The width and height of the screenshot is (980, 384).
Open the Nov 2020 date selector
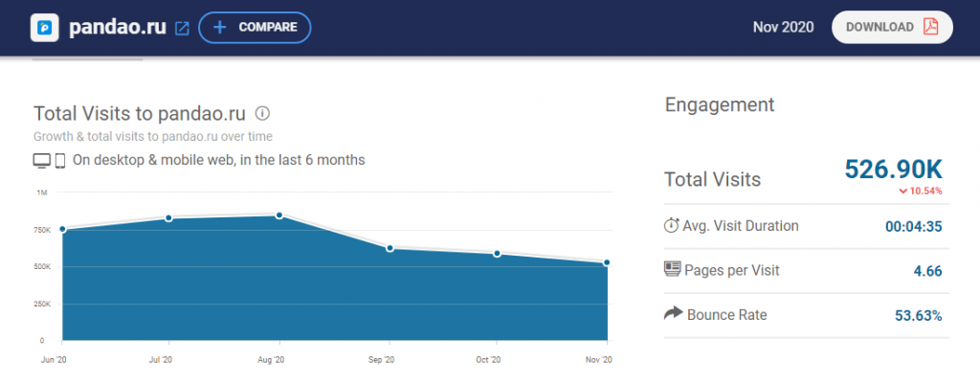click(x=783, y=27)
